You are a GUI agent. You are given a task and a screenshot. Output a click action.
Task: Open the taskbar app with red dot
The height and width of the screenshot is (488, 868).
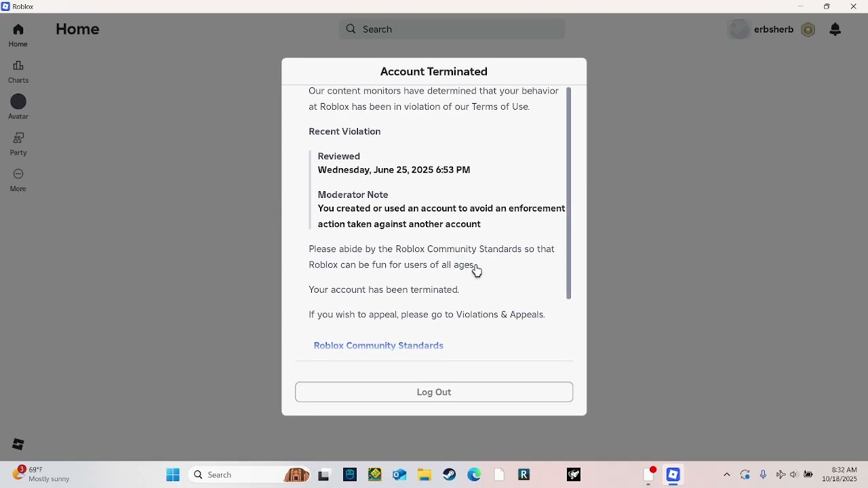(x=649, y=474)
